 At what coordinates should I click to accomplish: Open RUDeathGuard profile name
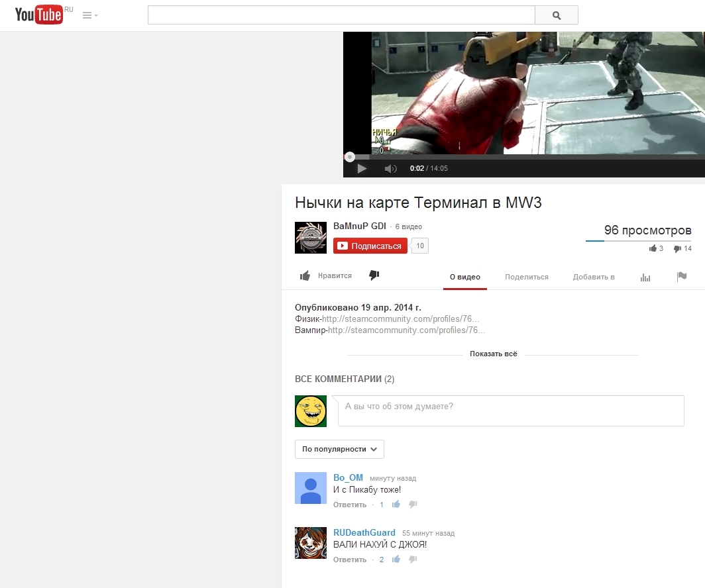364,532
